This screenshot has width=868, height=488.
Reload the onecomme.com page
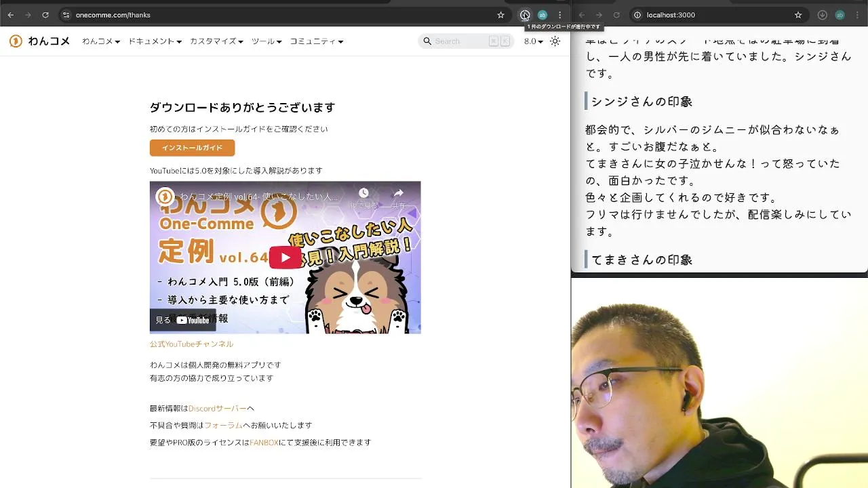tap(45, 15)
